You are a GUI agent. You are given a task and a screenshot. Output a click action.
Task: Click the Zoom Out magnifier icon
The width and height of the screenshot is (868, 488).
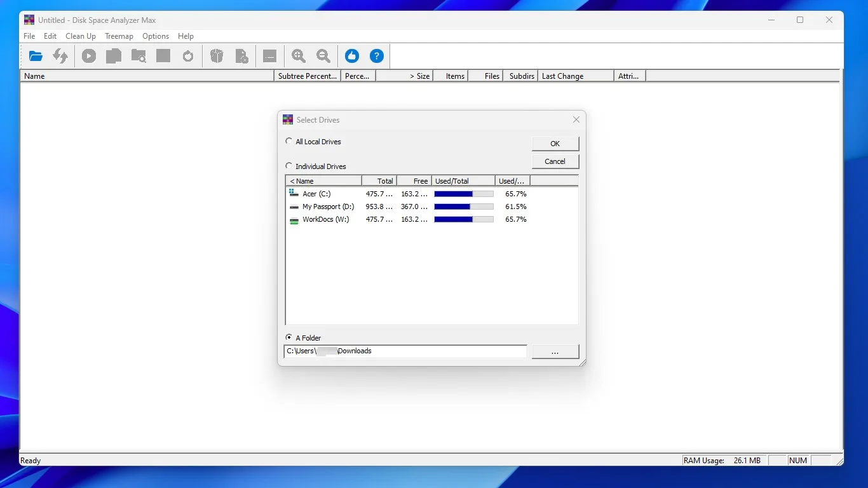pos(323,56)
